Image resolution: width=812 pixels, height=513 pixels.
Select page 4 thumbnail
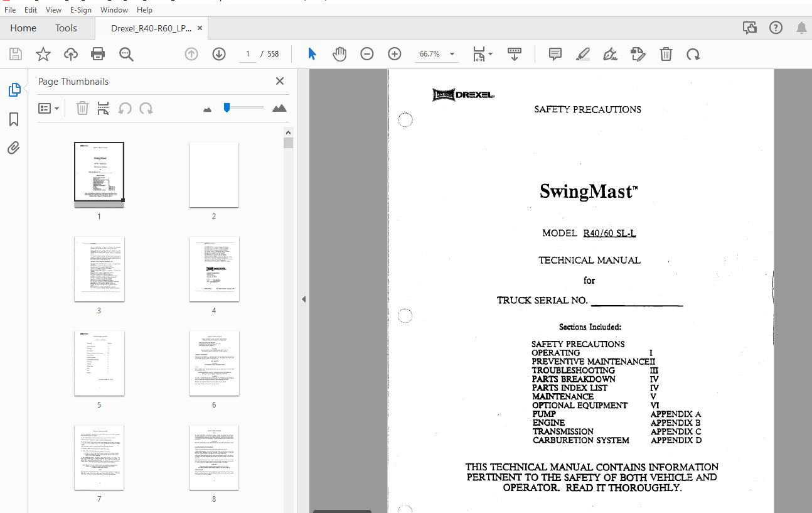coord(214,269)
